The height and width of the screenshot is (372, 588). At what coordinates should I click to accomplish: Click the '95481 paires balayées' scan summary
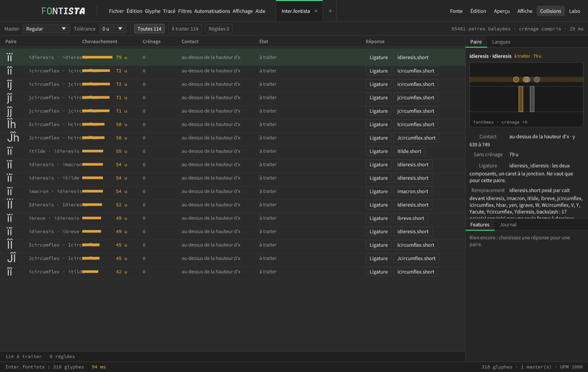coord(481,29)
